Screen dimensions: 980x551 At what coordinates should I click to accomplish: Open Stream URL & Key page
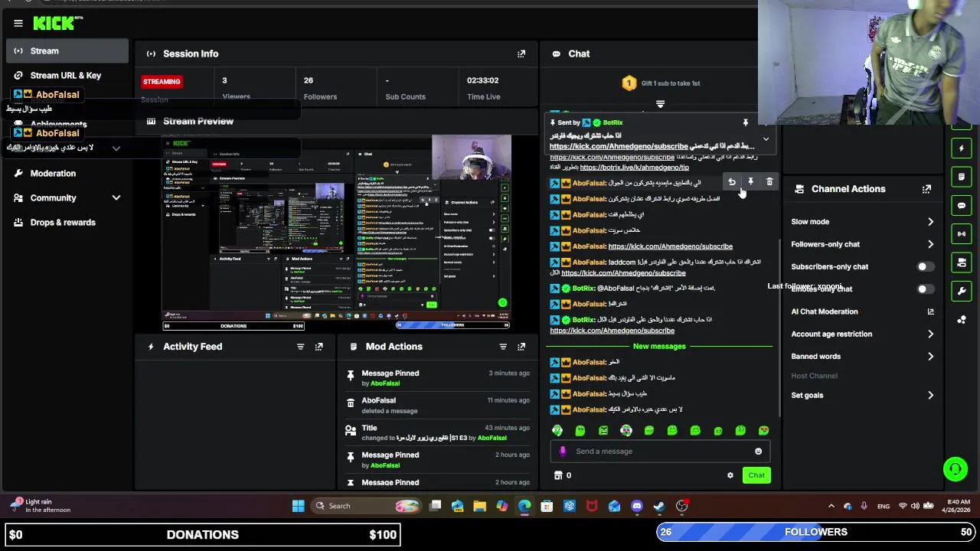[x=67, y=76]
